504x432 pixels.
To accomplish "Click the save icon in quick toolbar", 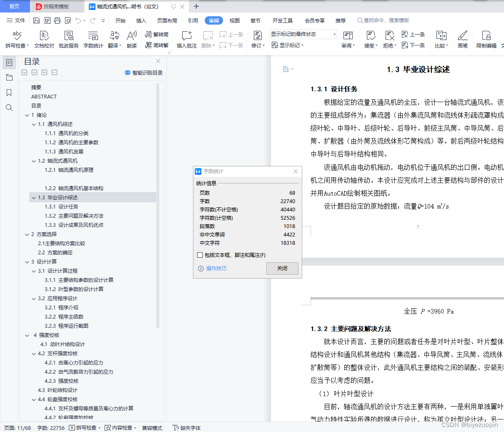I will [36, 20].
